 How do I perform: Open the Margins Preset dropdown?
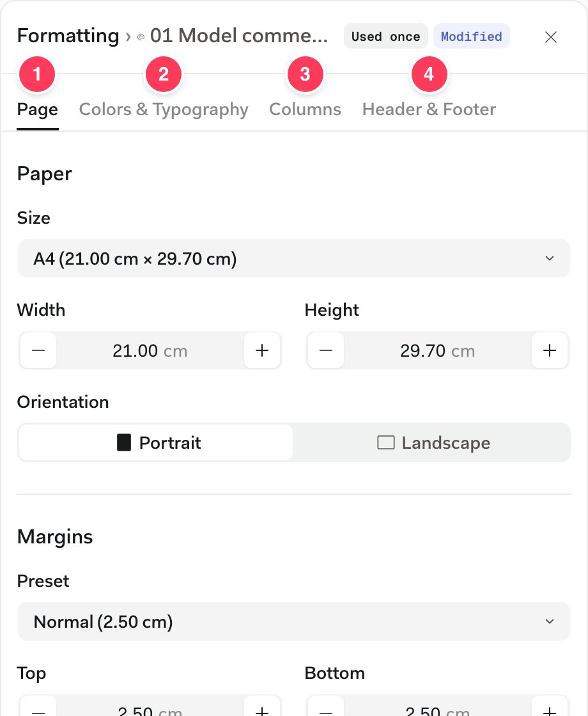coord(294,621)
